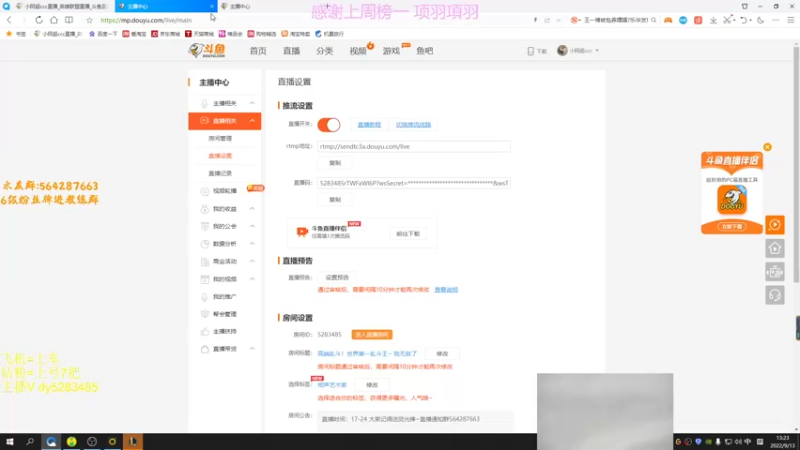The height and width of the screenshot is (450, 800).
Task: Click the night mode moon icon
Action: pos(761,20)
